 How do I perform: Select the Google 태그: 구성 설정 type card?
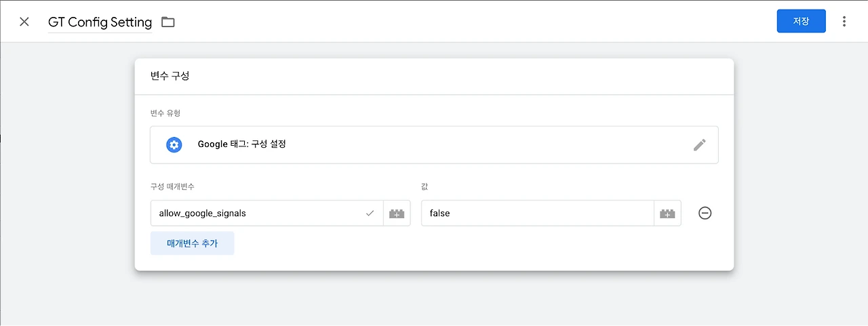[x=434, y=144]
